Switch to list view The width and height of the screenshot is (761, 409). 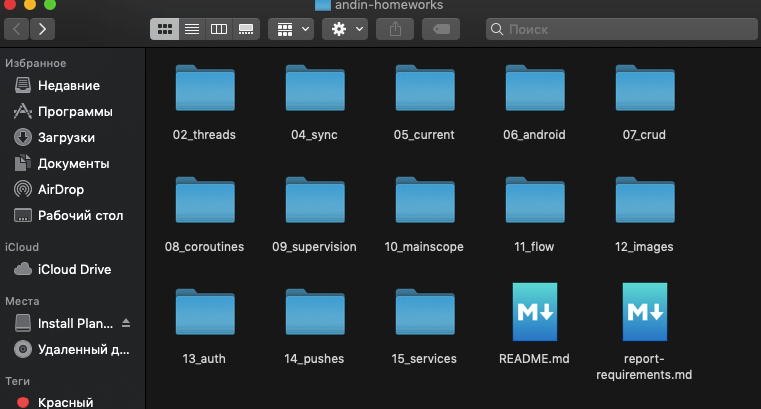[x=192, y=30]
